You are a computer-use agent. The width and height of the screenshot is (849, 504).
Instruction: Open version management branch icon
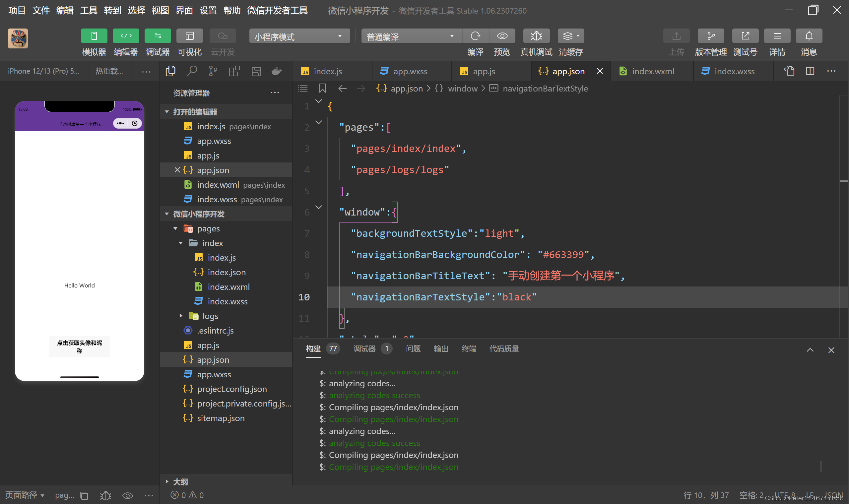coord(710,36)
